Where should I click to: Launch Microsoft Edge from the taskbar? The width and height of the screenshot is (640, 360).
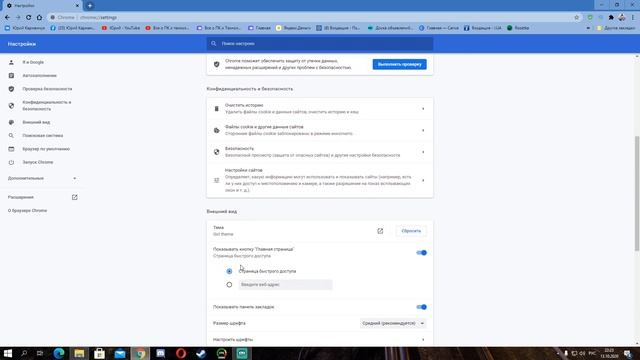tap(59, 353)
